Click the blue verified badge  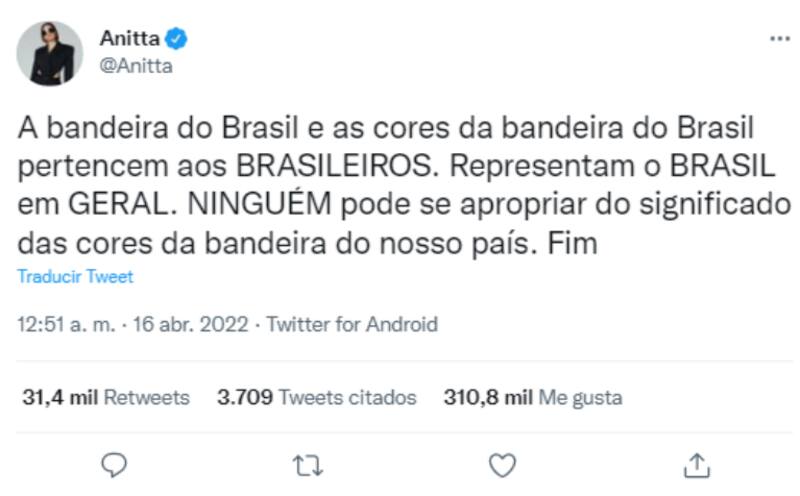[x=177, y=39]
